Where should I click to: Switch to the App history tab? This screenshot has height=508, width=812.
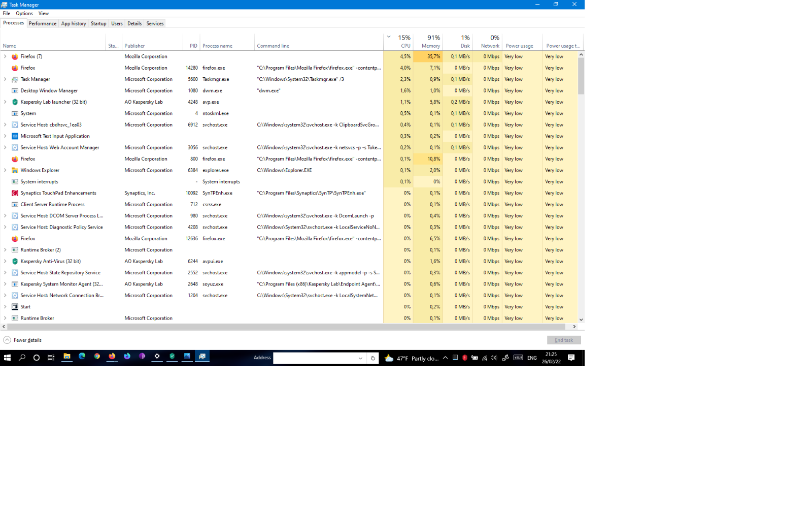(x=74, y=23)
